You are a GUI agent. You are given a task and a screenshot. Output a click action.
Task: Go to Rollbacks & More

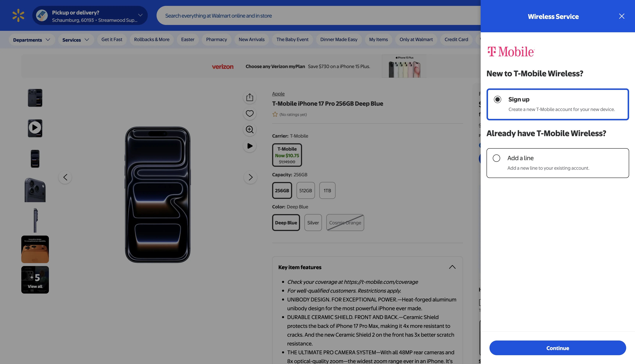pyautogui.click(x=151, y=39)
